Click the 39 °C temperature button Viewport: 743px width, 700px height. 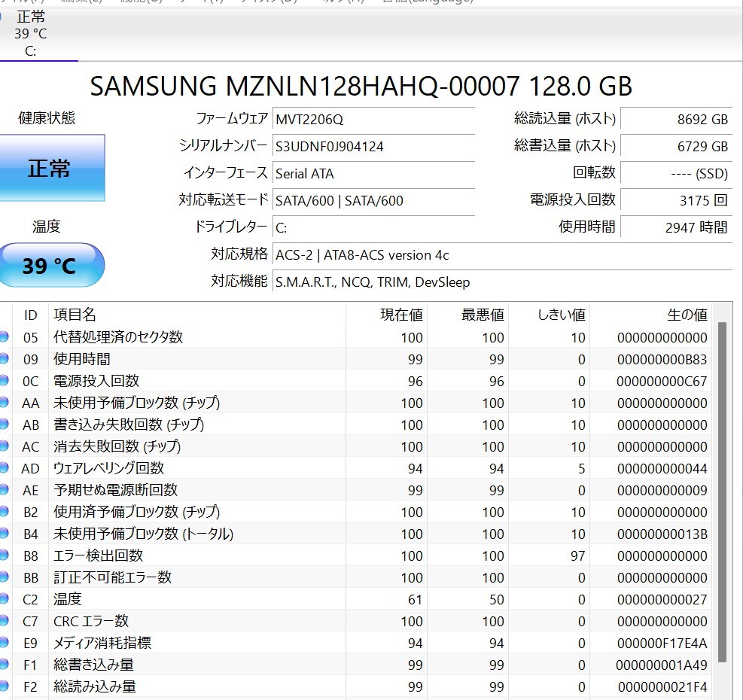click(x=50, y=265)
